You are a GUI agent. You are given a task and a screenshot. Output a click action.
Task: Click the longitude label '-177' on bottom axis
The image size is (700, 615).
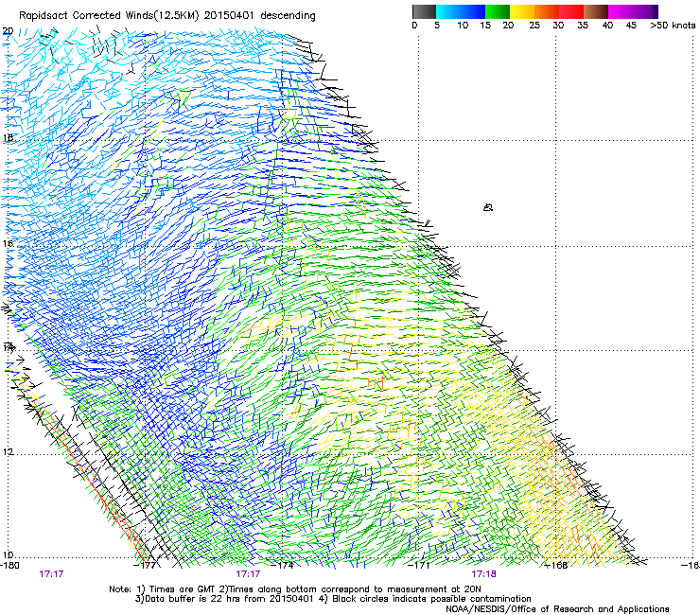146,566
